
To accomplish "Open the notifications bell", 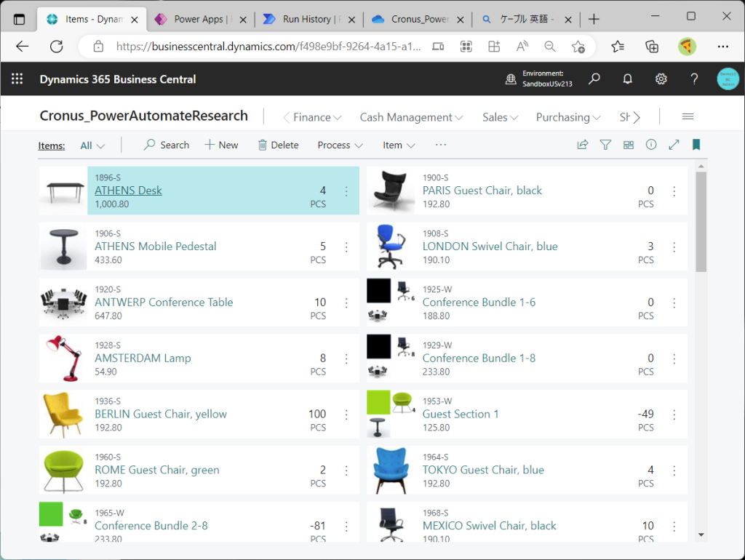I will 628,79.
